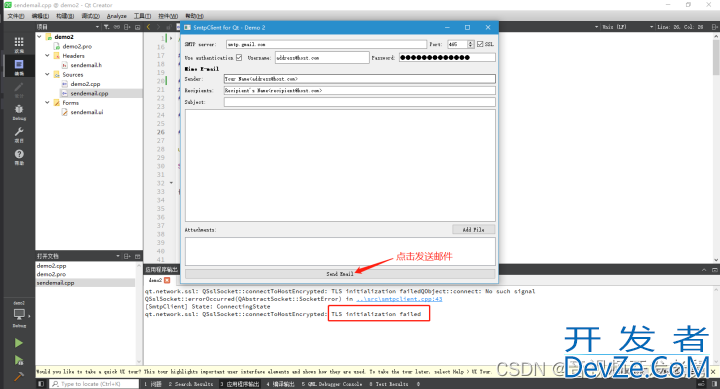Close the Projects side panel
This screenshot has height=389, width=720.
[x=137, y=27]
